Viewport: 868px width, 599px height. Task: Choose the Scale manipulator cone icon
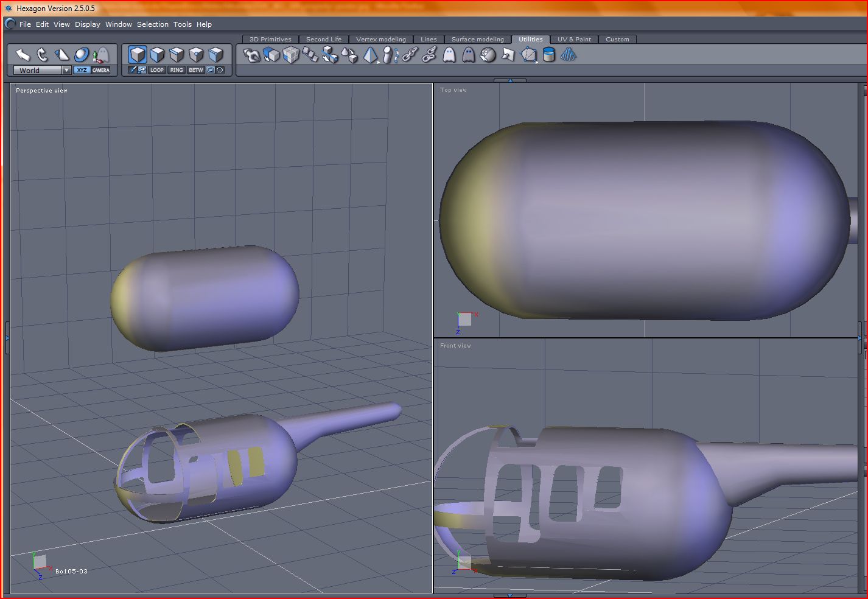click(x=61, y=55)
